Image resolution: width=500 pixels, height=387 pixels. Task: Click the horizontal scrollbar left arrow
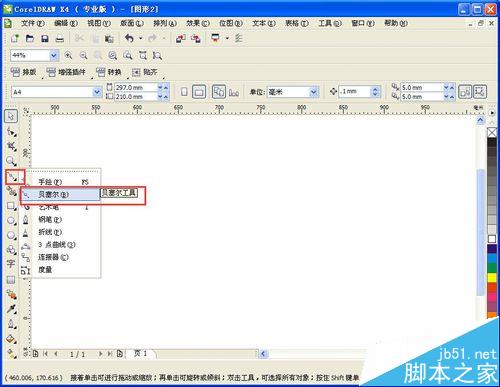click(263, 354)
